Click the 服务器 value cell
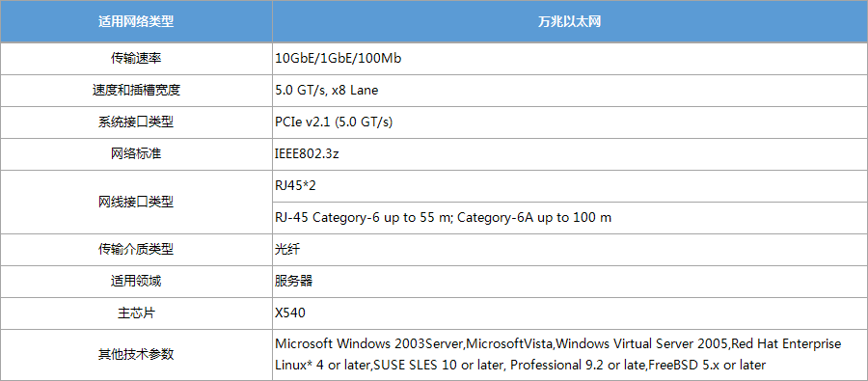Viewport: 868px width, 381px height. point(570,282)
